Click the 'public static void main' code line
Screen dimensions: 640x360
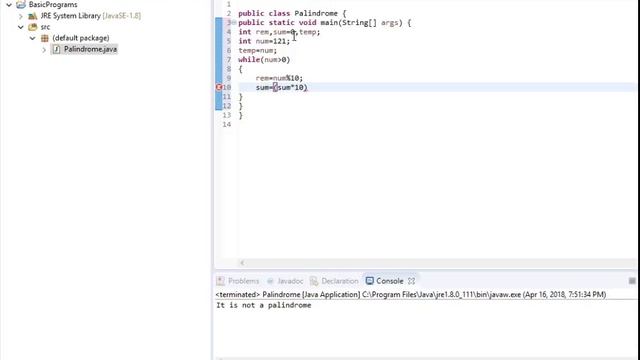point(324,23)
